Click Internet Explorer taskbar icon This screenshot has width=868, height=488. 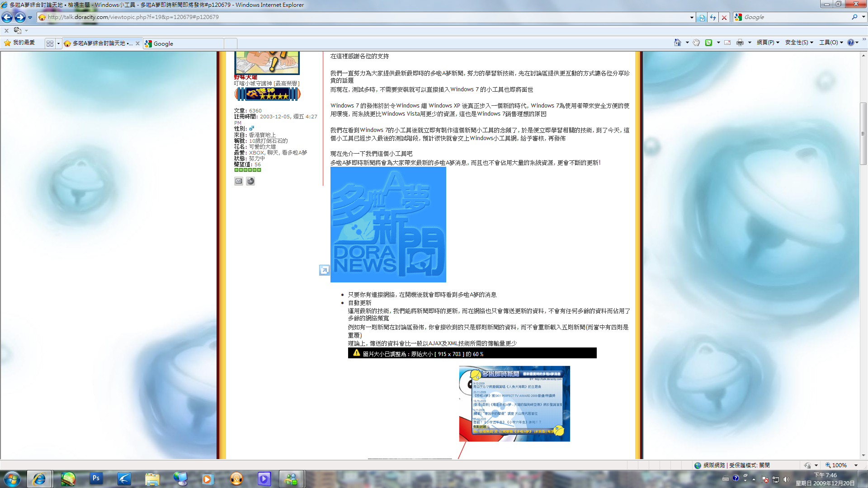click(39, 479)
